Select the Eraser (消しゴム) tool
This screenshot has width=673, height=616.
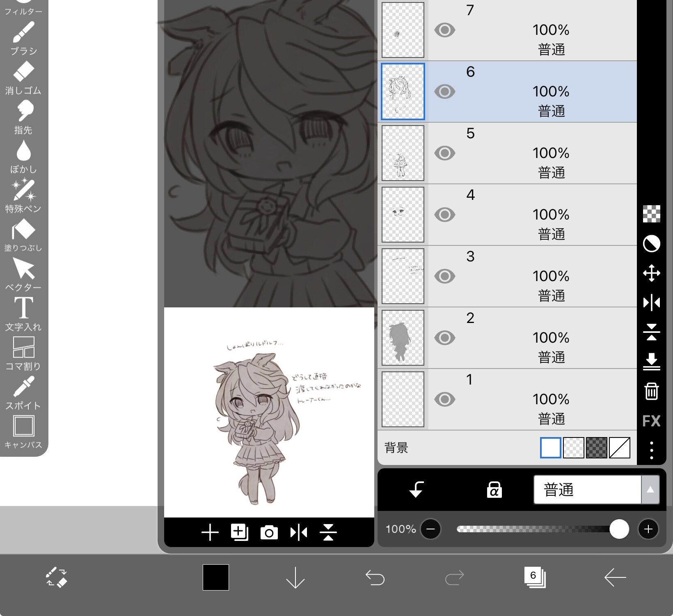tap(23, 78)
